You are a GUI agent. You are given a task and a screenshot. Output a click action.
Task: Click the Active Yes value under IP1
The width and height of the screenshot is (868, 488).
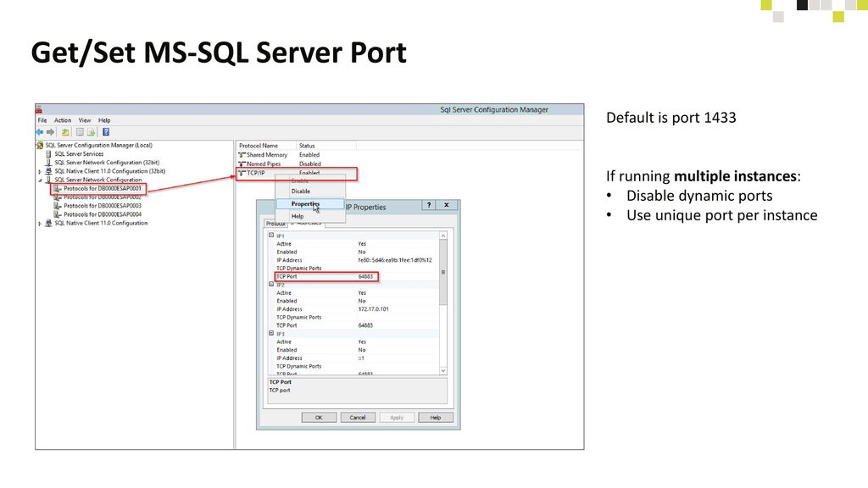coord(362,244)
